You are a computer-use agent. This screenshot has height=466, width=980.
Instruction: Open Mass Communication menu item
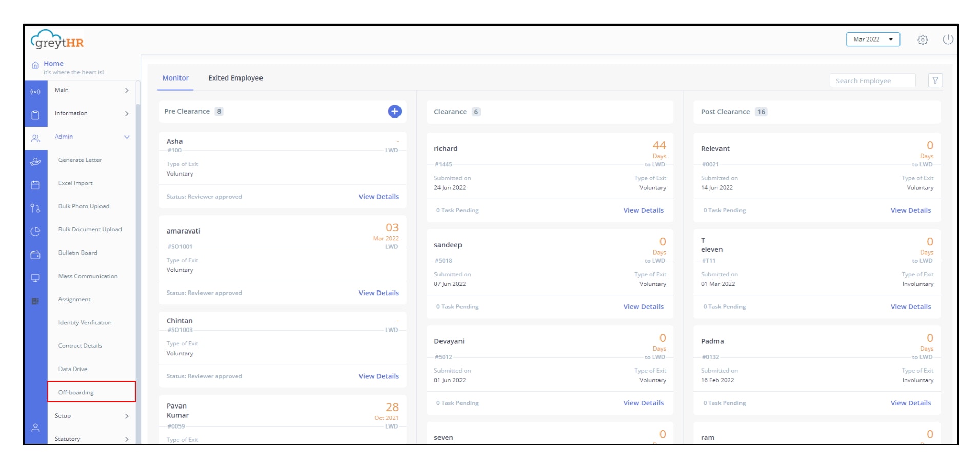pos(88,276)
